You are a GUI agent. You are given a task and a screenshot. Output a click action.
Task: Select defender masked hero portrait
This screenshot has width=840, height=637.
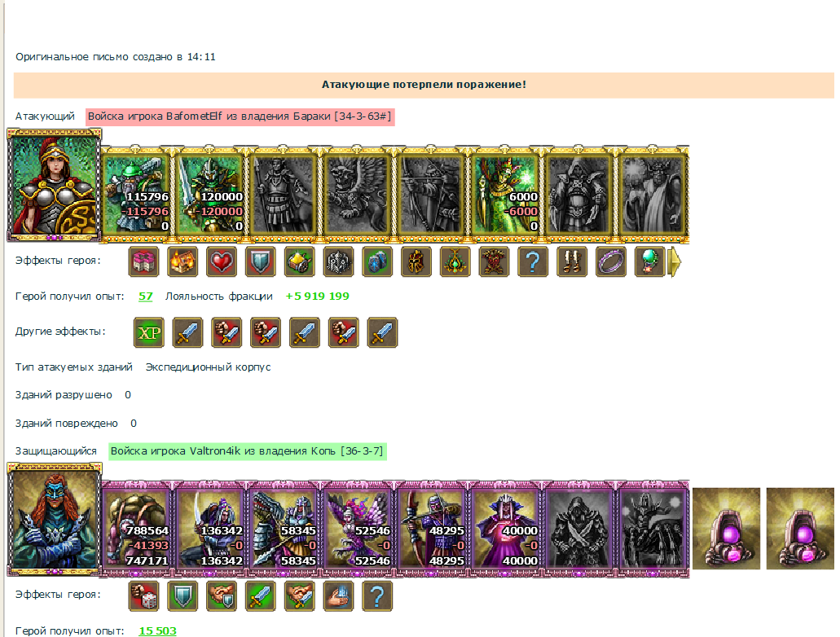pos(54,520)
